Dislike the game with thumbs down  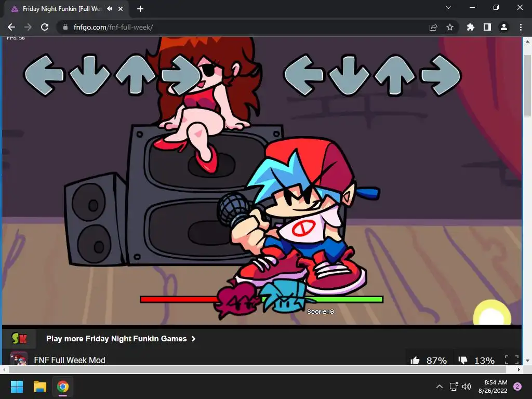tap(463, 361)
